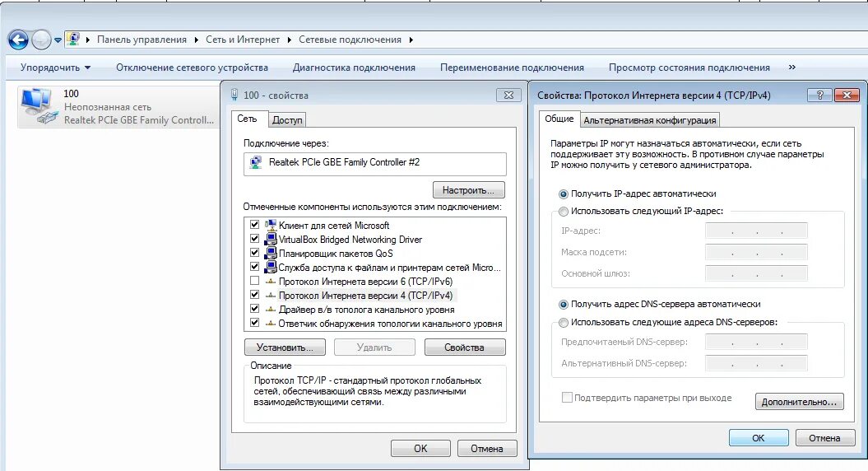The width and height of the screenshot is (868, 471).
Task: Select Получить IP-адрес автоматически radio button
Action: (564, 194)
